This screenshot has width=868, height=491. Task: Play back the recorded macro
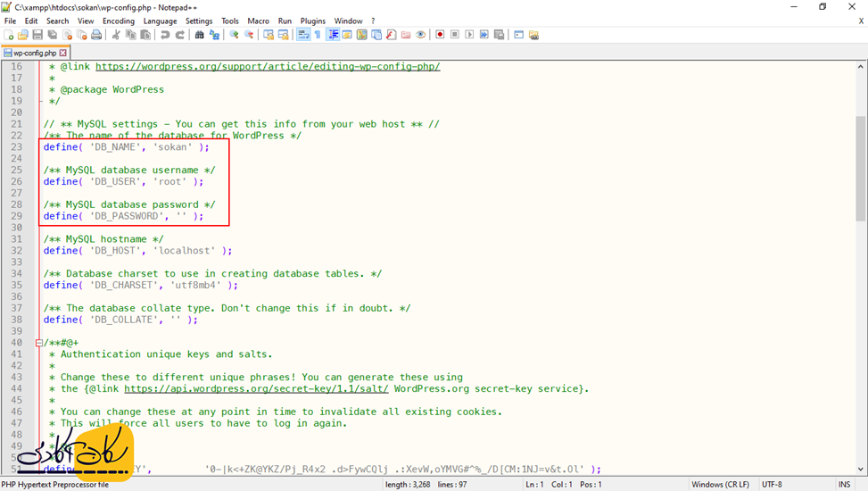(x=469, y=35)
